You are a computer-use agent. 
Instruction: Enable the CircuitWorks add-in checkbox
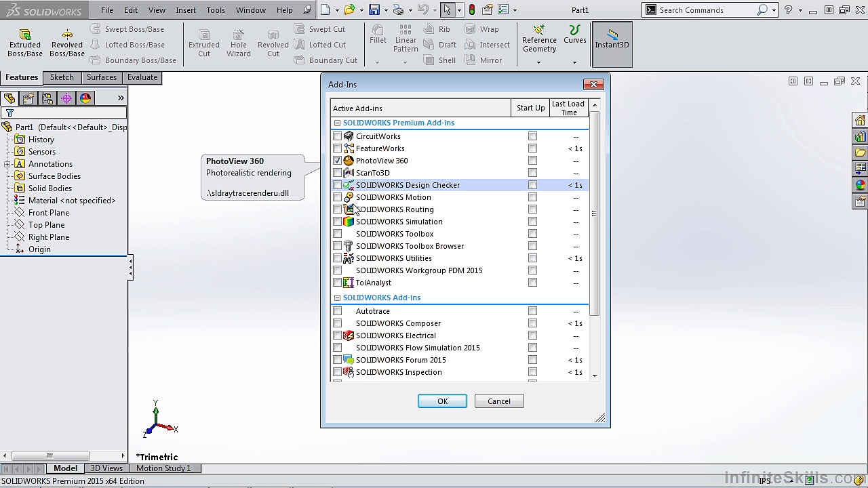(337, 136)
